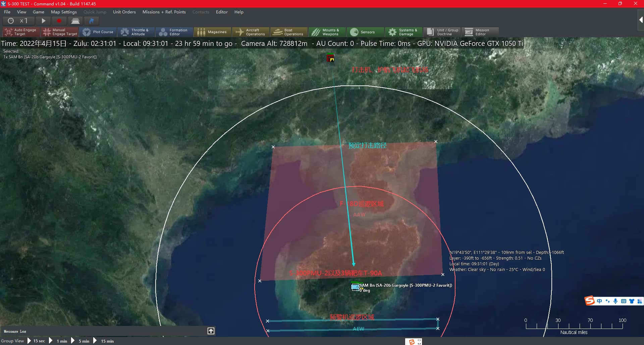This screenshot has height=345, width=644.
Task: Click the Sogou icon in the bottom bar
Action: click(412, 342)
